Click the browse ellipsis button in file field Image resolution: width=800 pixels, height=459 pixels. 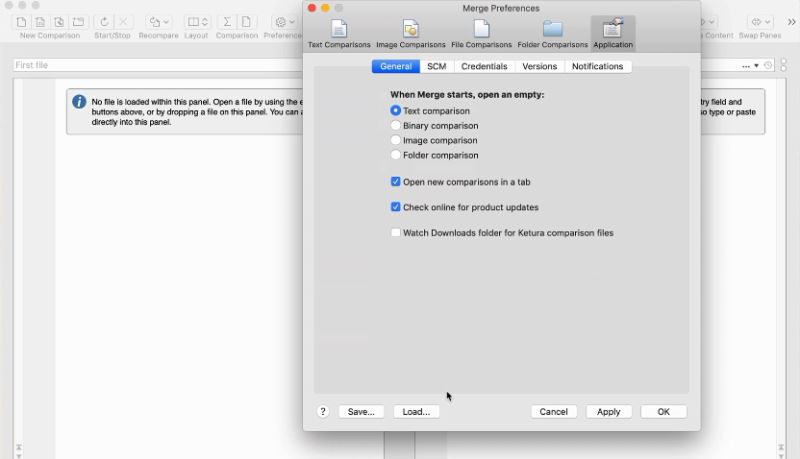746,66
